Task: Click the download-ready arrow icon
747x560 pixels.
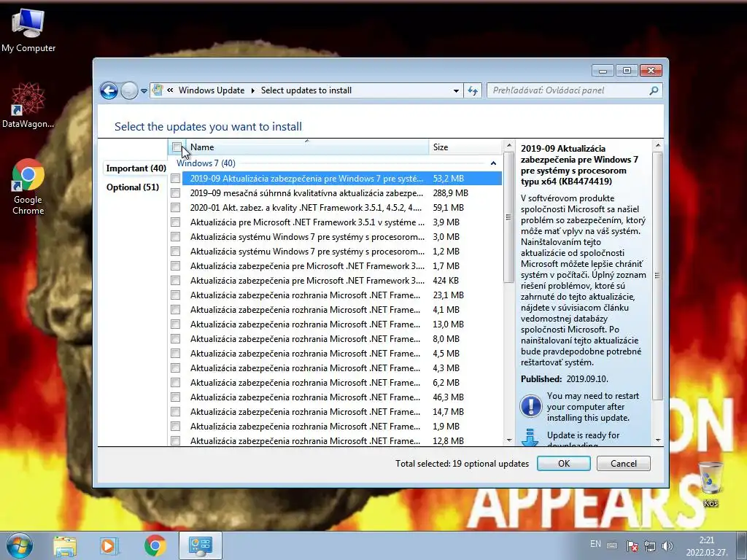Action: [x=530, y=437]
